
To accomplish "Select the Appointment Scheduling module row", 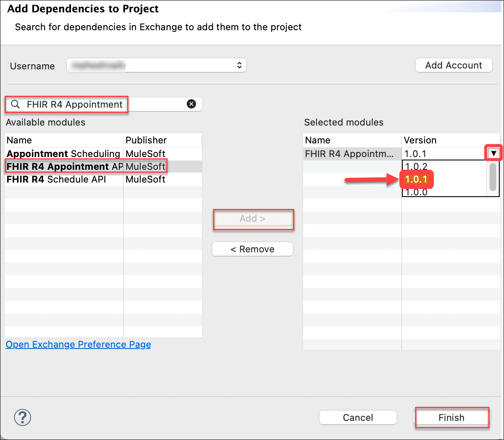I will (103, 154).
